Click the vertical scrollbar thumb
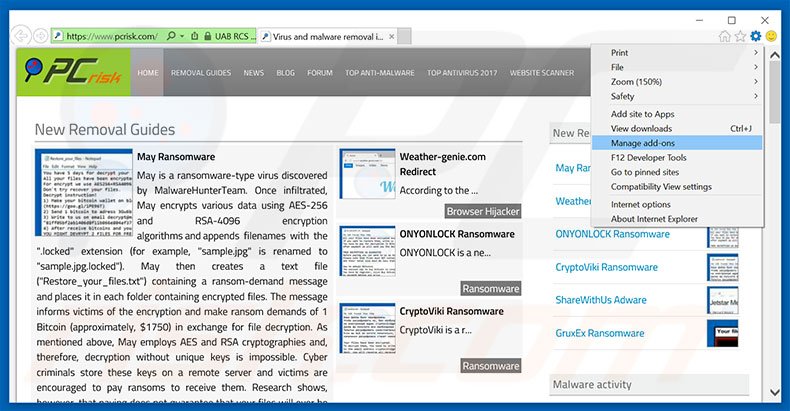This screenshot has width=790, height=411. [775, 92]
